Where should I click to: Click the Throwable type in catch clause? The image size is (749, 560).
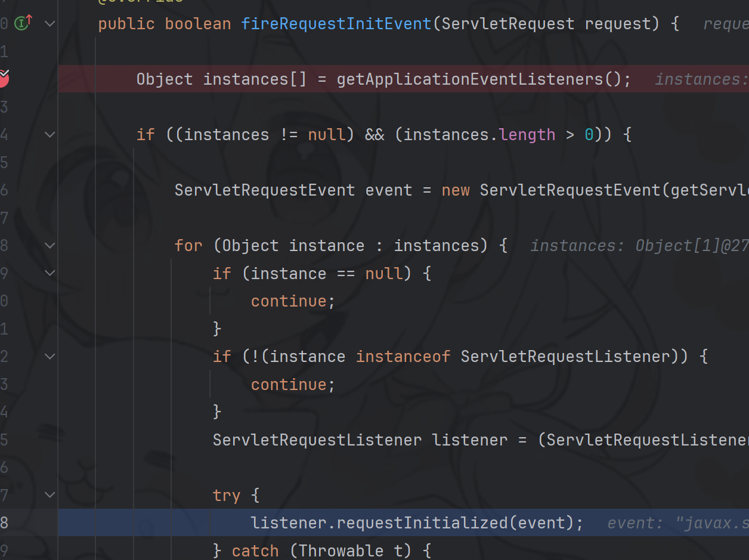point(336,550)
